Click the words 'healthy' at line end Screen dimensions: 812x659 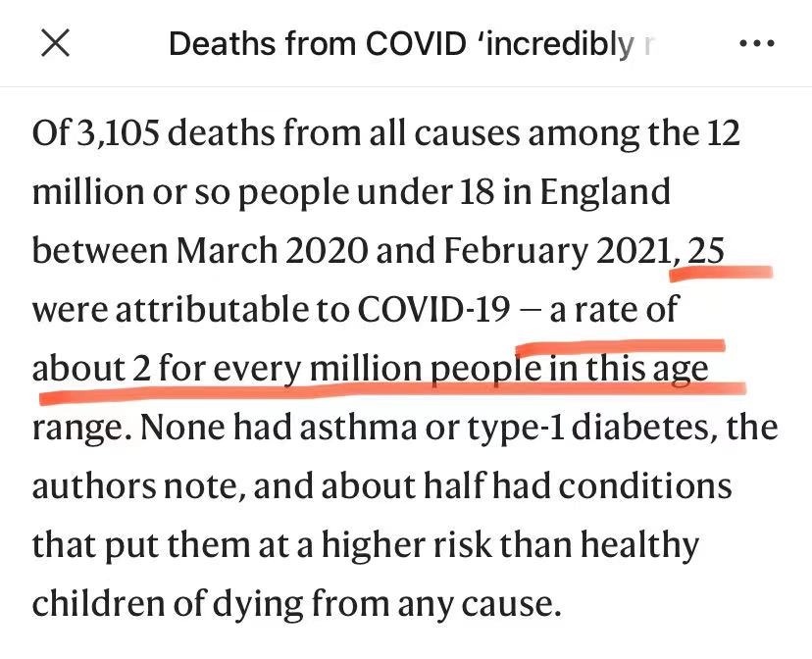point(639,546)
